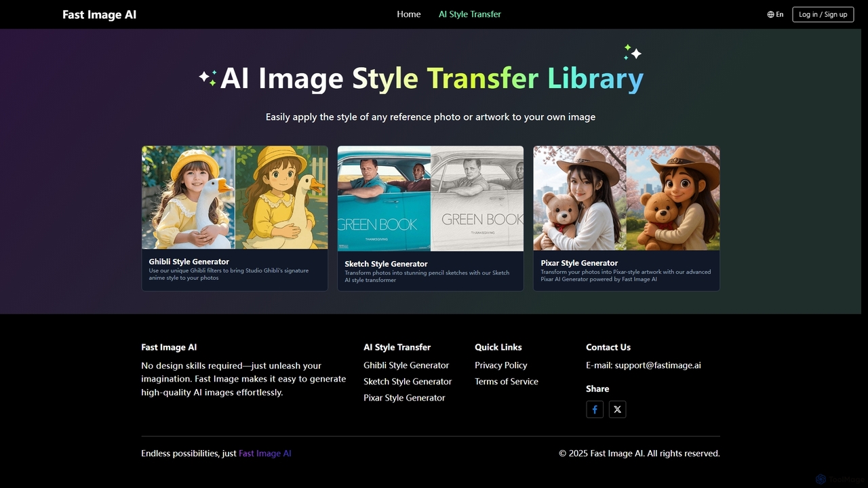Open the footer Sketch Style Generator link
Image resolution: width=868 pixels, height=488 pixels.
tap(408, 382)
